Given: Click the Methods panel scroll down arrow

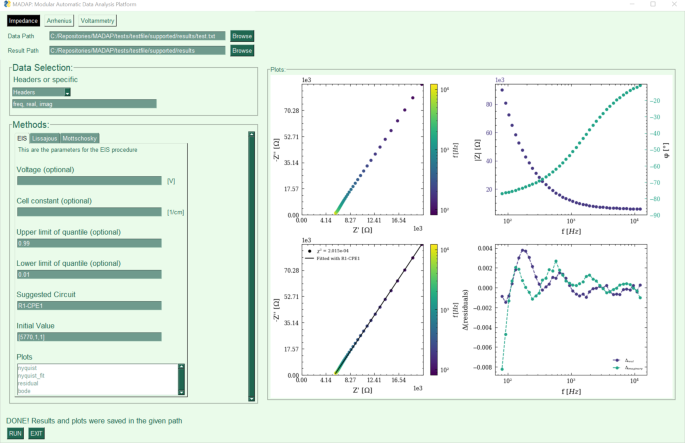Looking at the screenshot, I should point(252,398).
